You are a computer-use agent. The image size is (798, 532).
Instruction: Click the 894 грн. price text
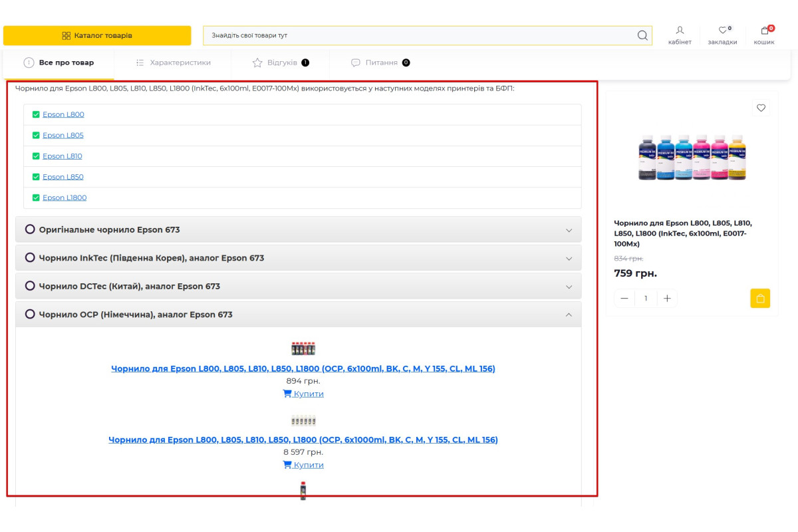pos(303,381)
